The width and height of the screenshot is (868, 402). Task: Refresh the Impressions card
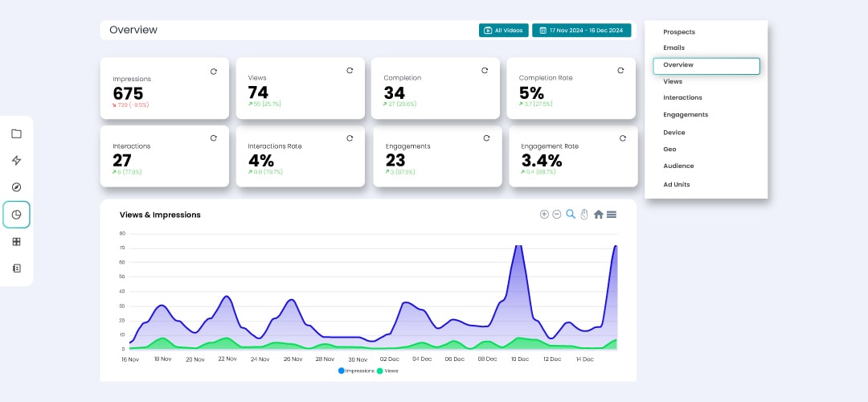[213, 72]
